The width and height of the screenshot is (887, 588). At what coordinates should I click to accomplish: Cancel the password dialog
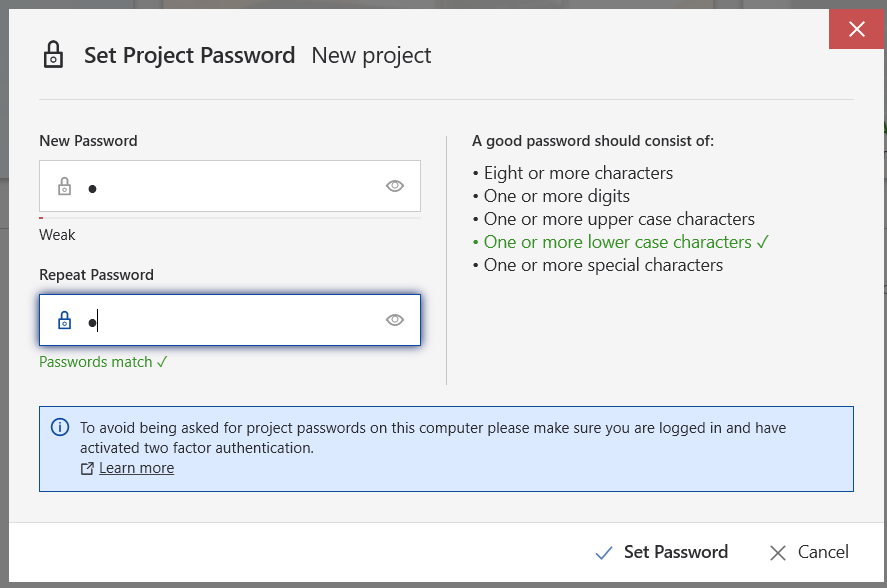click(810, 552)
